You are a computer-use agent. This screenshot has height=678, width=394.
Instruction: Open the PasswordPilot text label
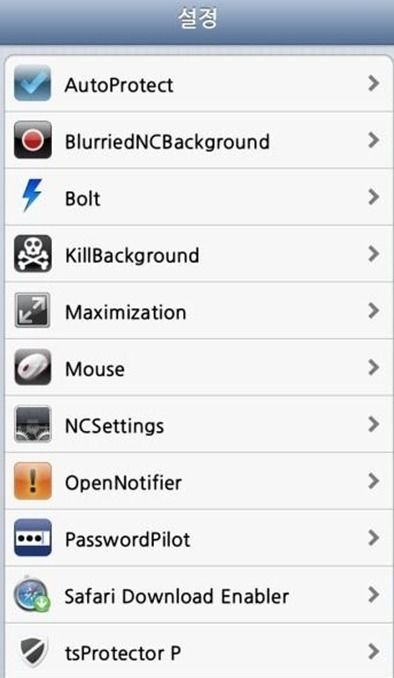pyautogui.click(x=128, y=540)
